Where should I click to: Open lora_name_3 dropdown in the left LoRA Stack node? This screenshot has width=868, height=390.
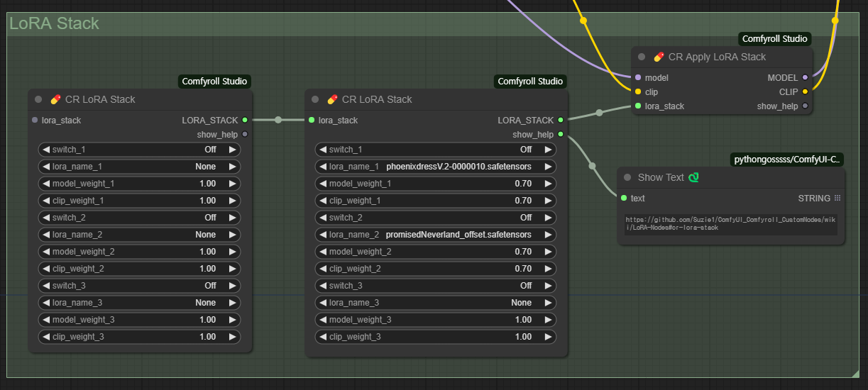click(139, 303)
